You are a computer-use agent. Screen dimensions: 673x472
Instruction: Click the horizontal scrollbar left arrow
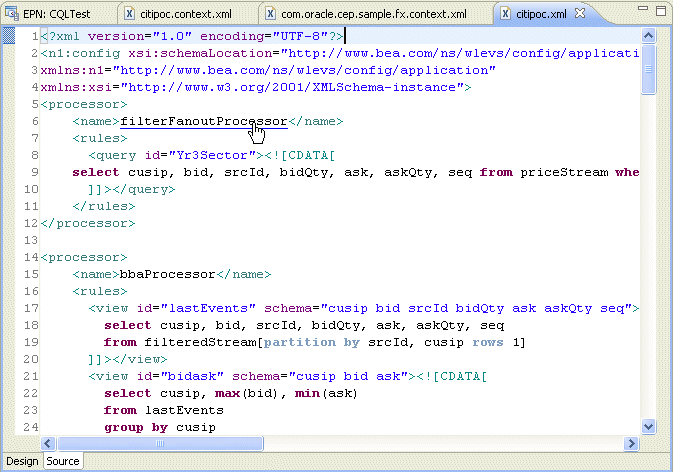point(48,443)
